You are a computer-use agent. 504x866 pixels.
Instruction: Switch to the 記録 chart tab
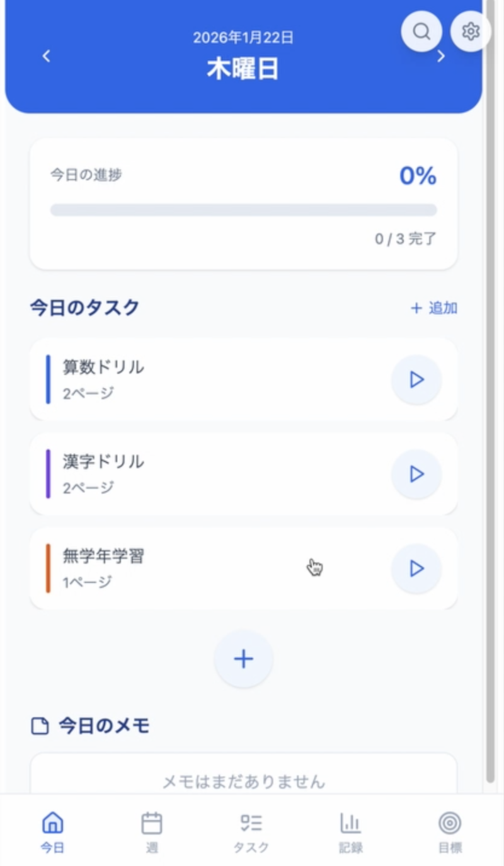point(351,832)
